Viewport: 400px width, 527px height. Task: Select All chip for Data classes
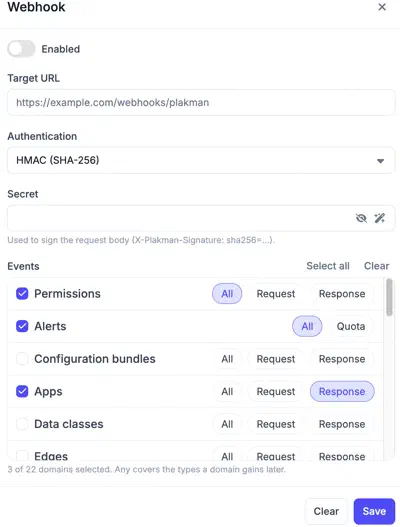tap(227, 424)
